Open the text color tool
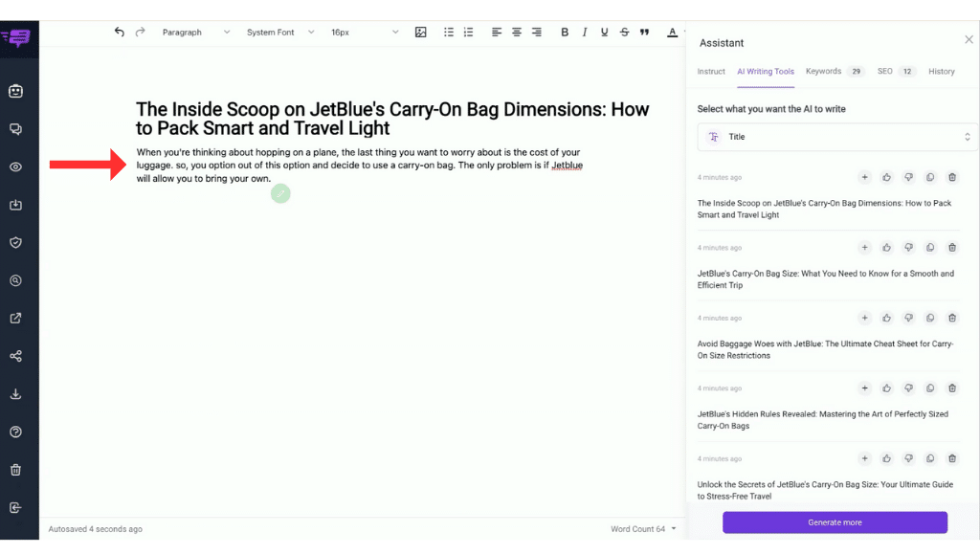980x554 pixels. click(673, 33)
